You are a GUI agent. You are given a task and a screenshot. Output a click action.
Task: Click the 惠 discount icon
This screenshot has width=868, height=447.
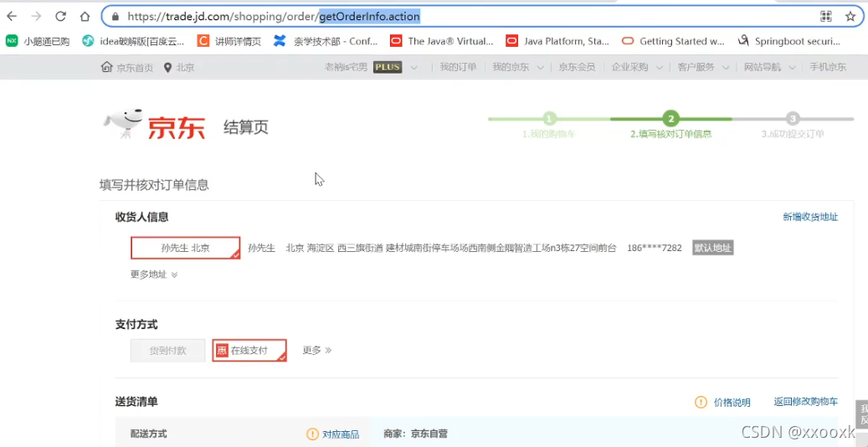[222, 351]
